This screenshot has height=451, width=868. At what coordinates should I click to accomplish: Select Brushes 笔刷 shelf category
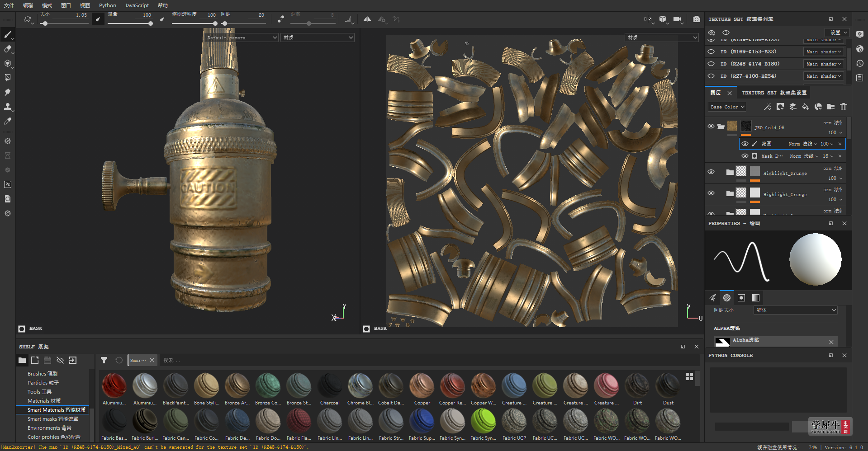click(x=43, y=374)
